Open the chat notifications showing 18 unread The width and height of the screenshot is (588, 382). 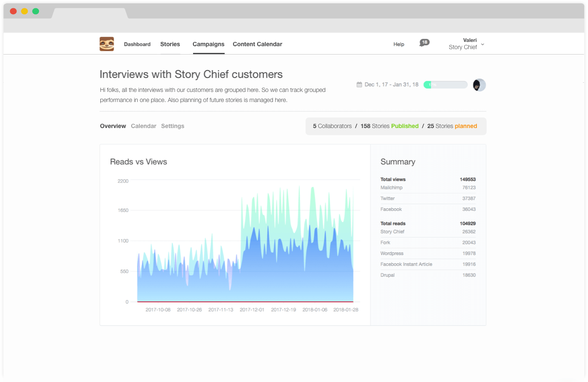tap(424, 42)
